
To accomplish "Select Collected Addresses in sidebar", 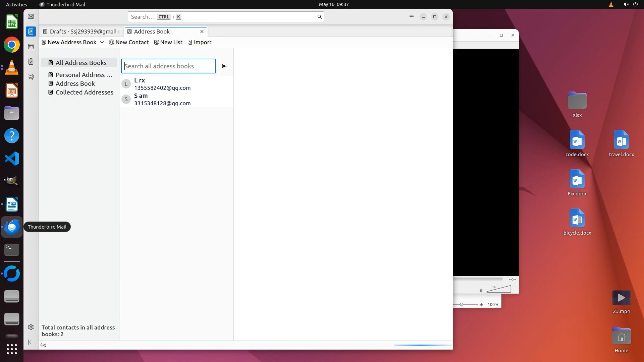I will click(84, 92).
